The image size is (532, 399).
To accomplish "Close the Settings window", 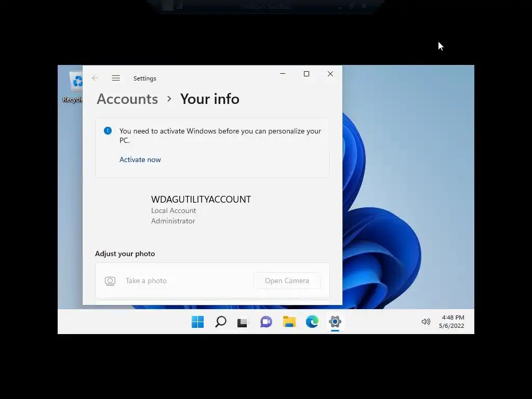I will (x=330, y=74).
